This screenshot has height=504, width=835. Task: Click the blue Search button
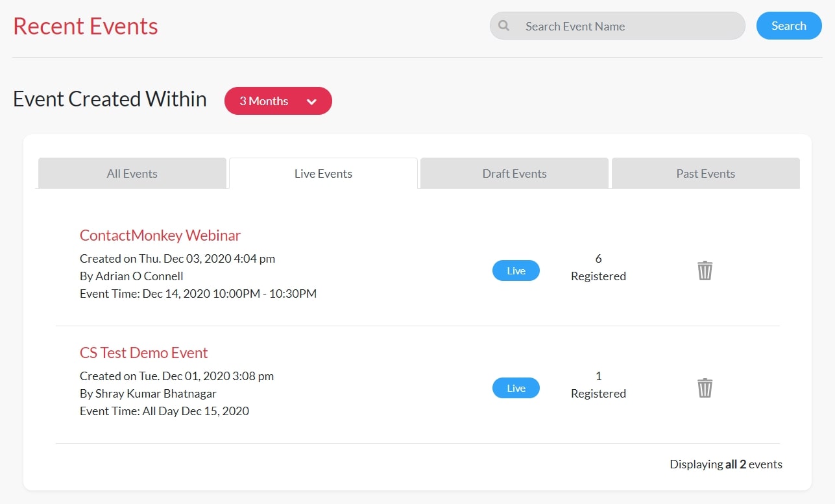click(789, 26)
